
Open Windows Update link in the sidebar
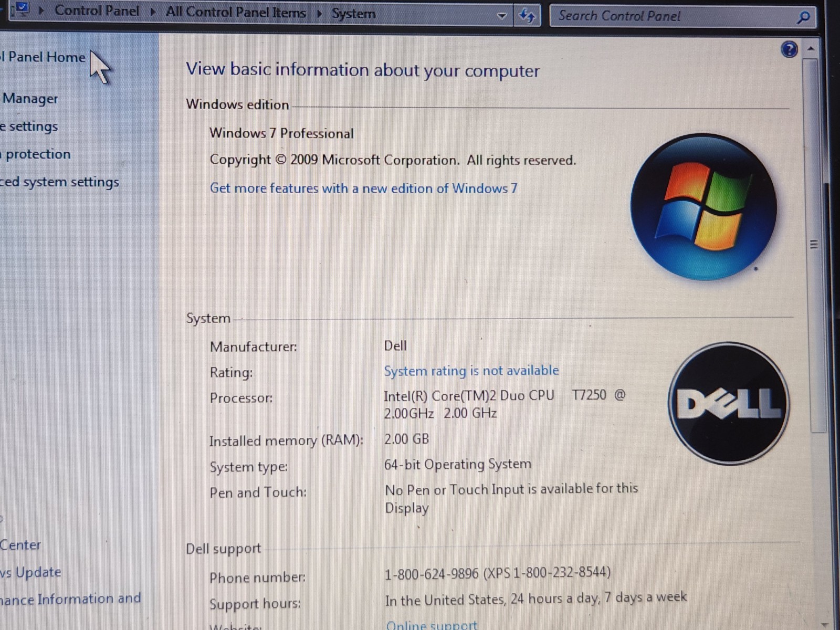30,572
